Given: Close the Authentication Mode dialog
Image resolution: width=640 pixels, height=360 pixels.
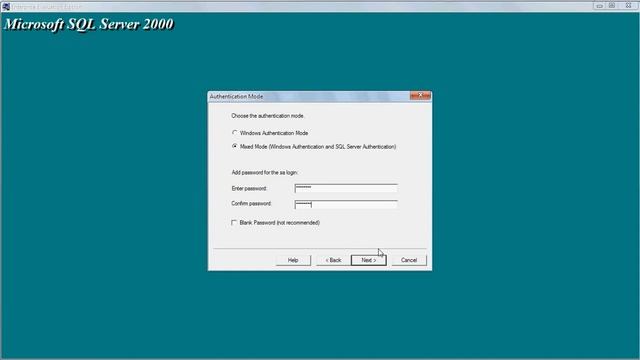Looking at the screenshot, I should tap(420, 96).
